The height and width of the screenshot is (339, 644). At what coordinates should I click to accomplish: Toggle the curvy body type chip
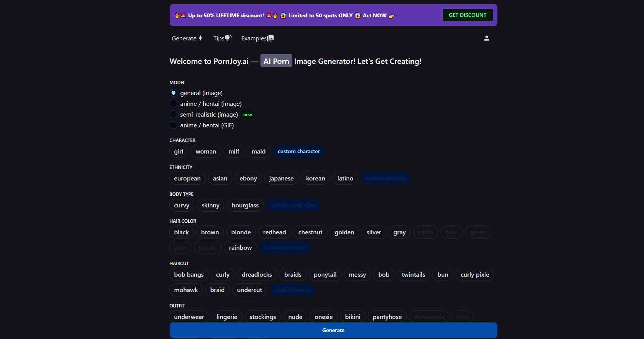coord(182,205)
